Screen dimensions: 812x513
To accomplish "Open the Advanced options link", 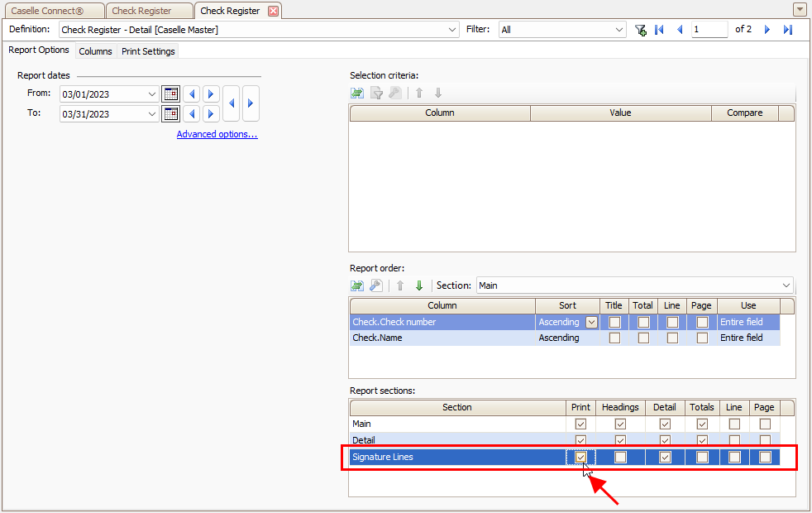I will [x=217, y=134].
